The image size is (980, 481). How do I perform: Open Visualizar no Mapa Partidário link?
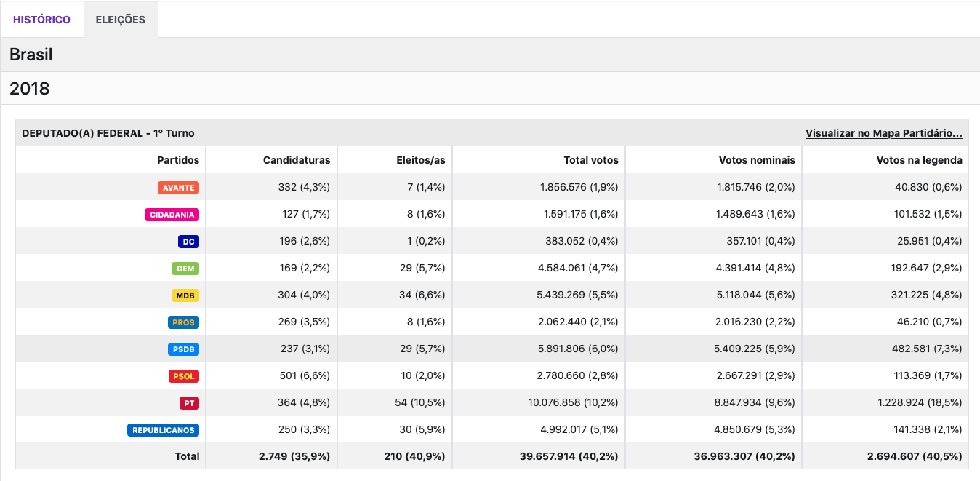click(x=883, y=133)
